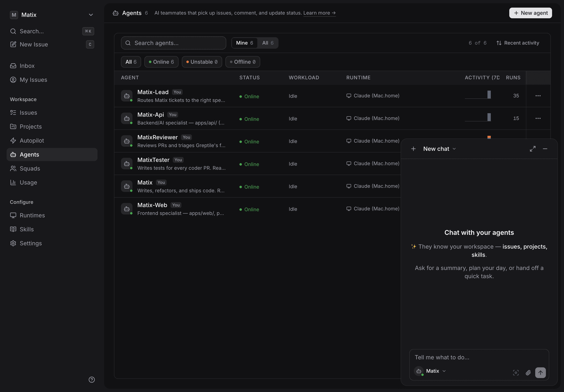Open the Projects page
The image size is (564, 392).
tap(52, 127)
